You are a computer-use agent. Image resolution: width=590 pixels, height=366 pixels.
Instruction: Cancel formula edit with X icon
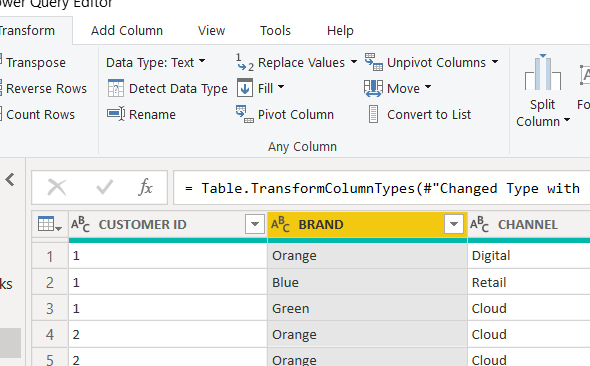[x=57, y=187]
